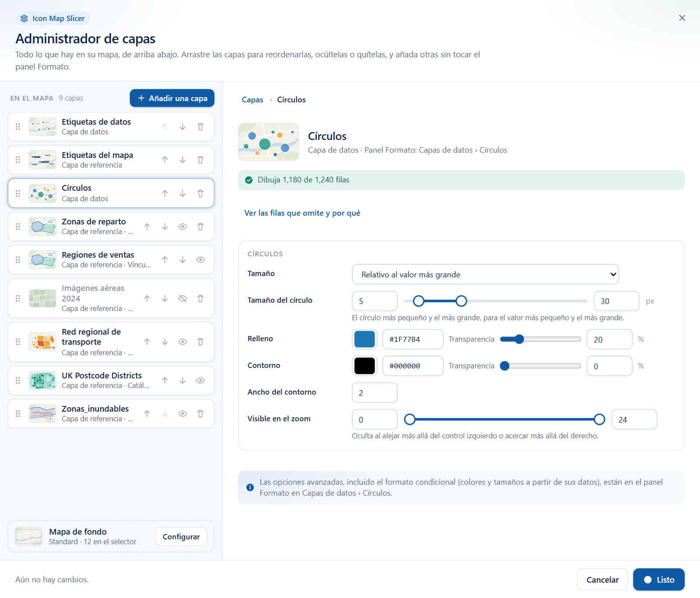Grab drag handle of Regiones de ventas
Viewport: 700px width, 598px height.
click(x=18, y=260)
